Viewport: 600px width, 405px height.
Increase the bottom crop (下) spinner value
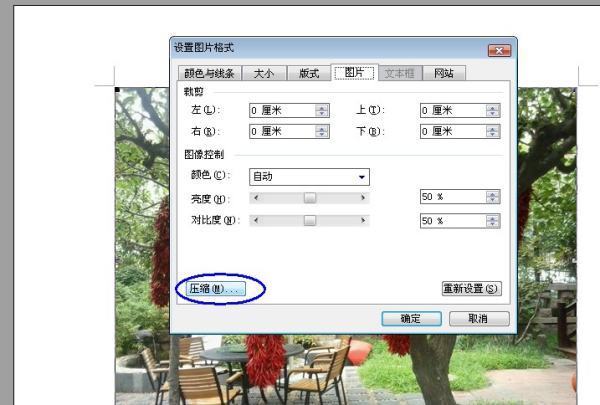click(x=492, y=128)
